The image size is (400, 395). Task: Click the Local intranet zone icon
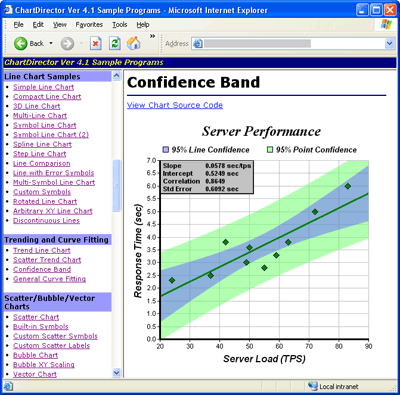pyautogui.click(x=313, y=386)
